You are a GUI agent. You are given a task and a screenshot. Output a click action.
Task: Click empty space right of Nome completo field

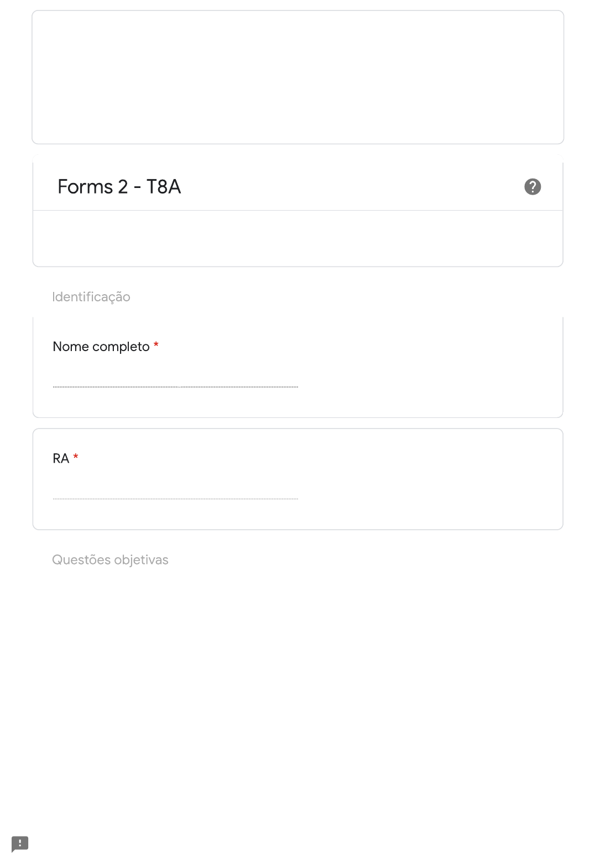[x=430, y=377]
